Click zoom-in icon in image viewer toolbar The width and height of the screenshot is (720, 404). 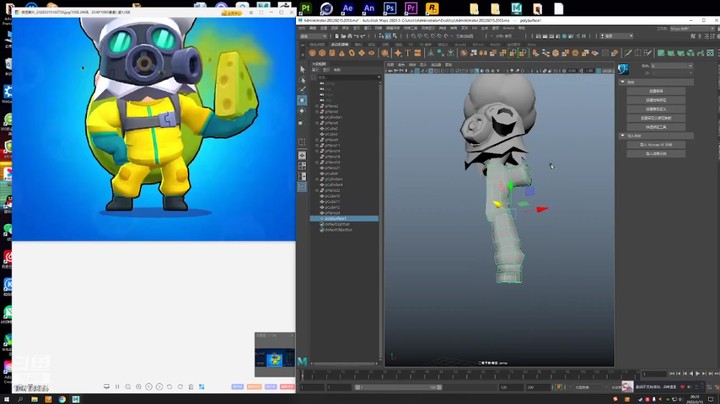138,387
